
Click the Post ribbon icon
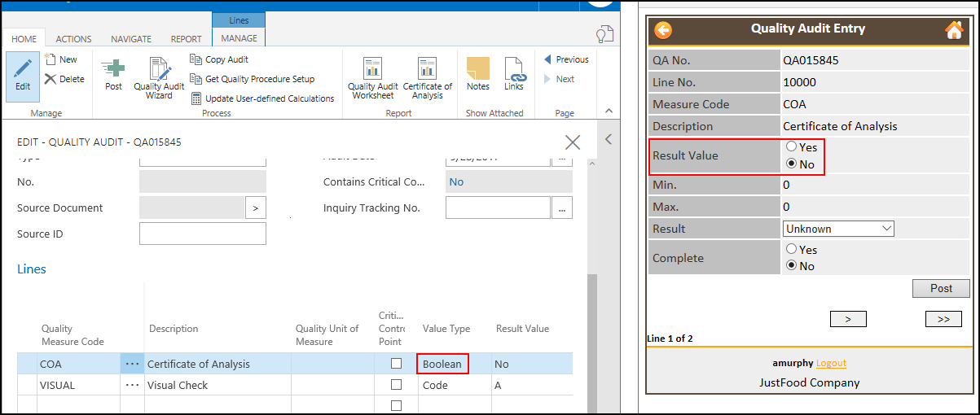pos(114,75)
